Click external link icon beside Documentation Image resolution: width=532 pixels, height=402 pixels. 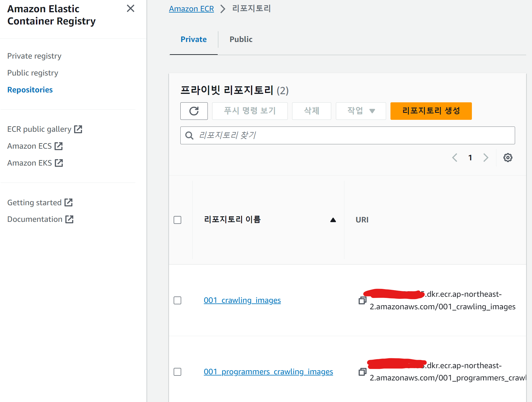pyautogui.click(x=69, y=219)
